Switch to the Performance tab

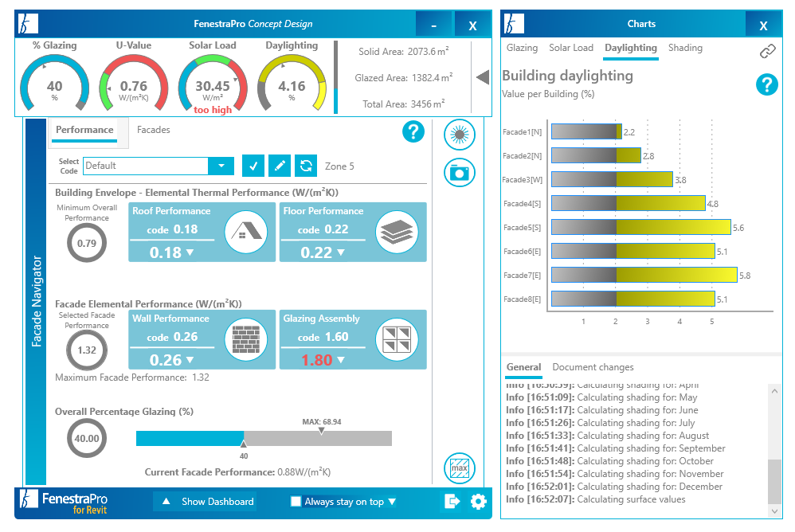point(84,130)
